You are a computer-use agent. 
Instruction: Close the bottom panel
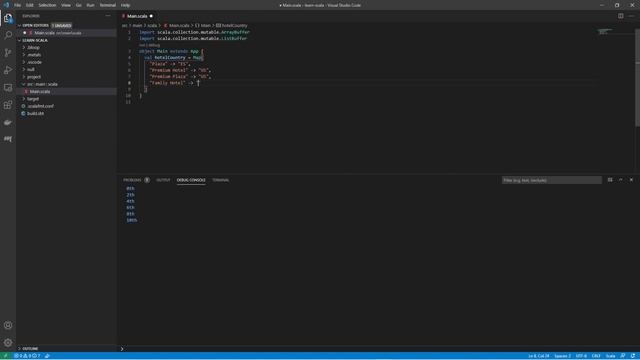[631, 180]
